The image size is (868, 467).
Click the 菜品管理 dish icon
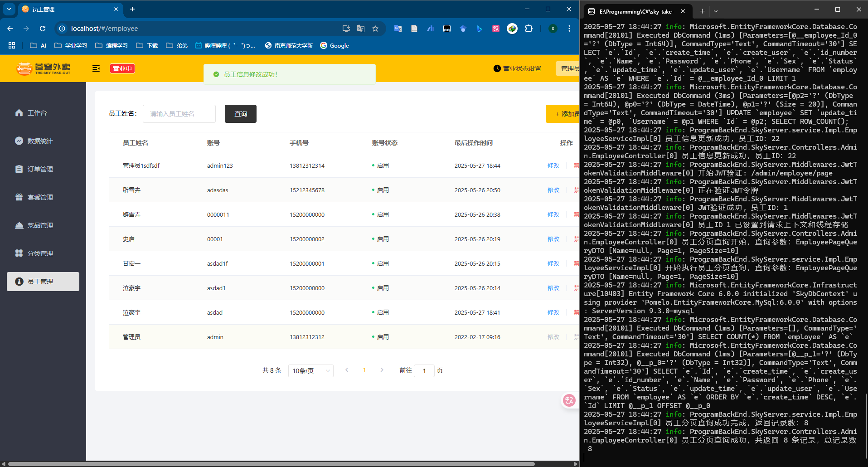click(x=19, y=225)
